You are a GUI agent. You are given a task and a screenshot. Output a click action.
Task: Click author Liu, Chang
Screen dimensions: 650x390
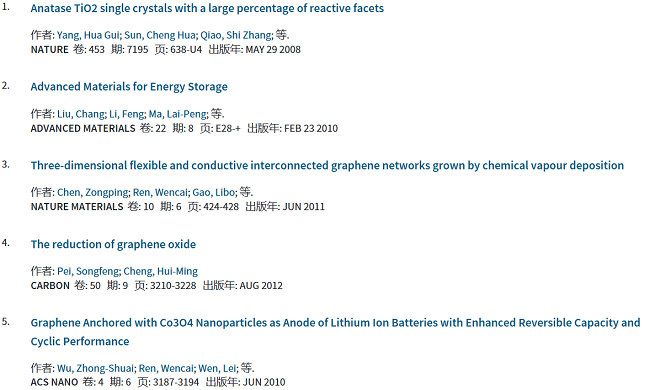pos(80,114)
